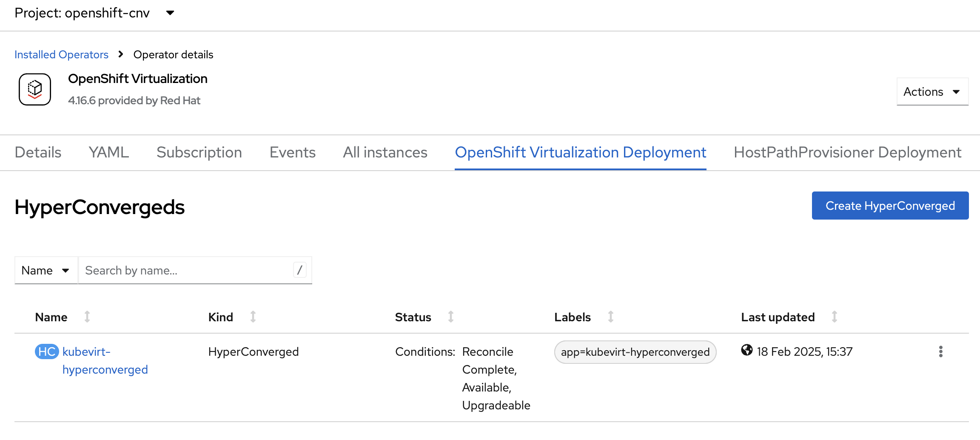Open kebab menu for kubevirt-hyperconverged row
980x440 pixels.
[x=940, y=351]
